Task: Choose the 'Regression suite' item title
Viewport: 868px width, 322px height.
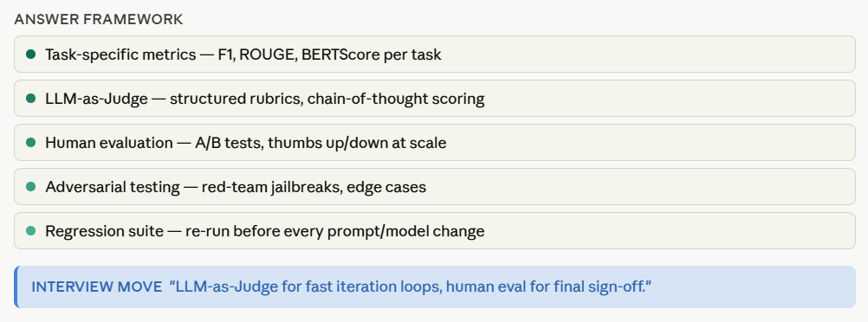Action: pos(105,231)
